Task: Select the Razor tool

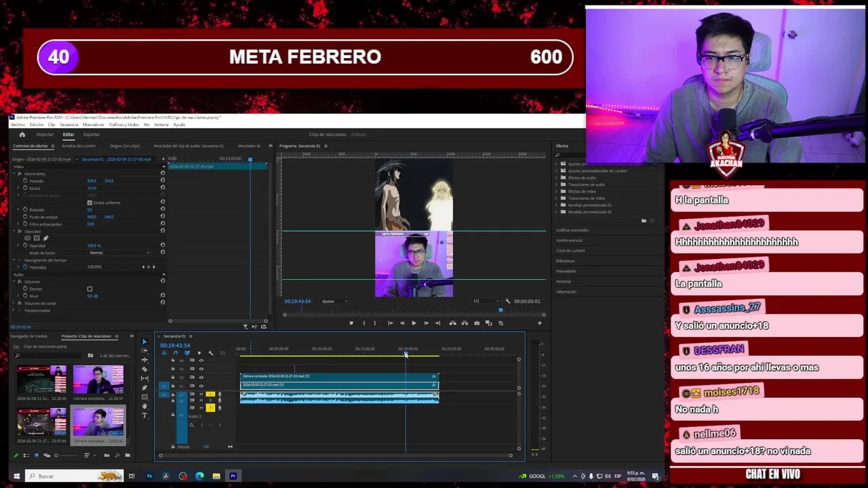Action: tap(144, 369)
